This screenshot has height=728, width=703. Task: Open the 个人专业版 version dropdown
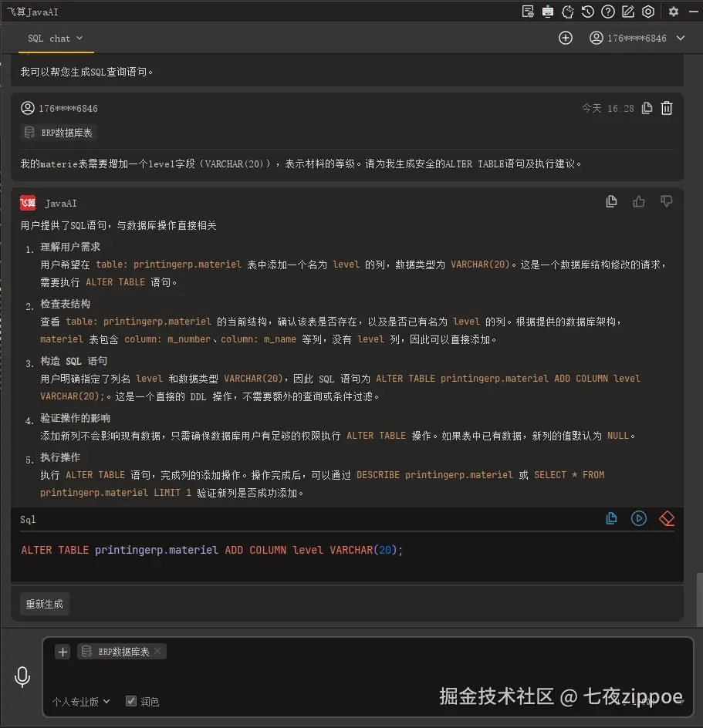pyautogui.click(x=81, y=702)
